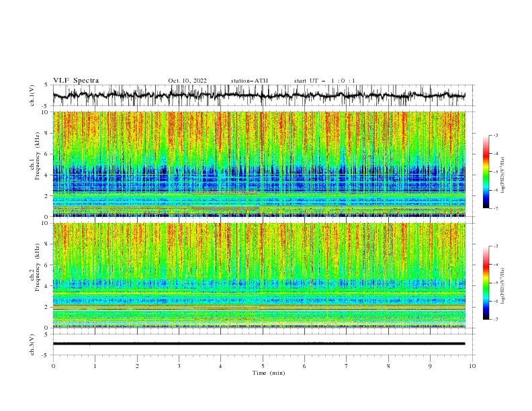Click the "ch.3(V)" waveform axis label
This screenshot has height=411, width=532.
click(32, 345)
